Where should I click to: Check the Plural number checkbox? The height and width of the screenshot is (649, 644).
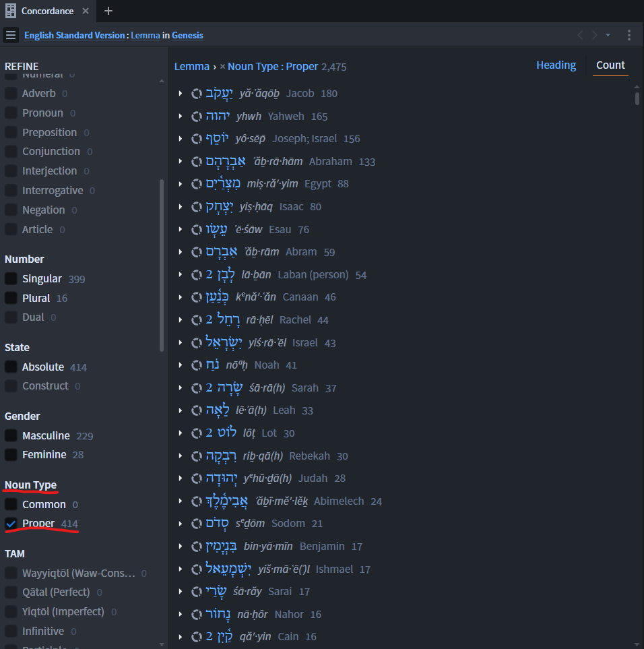click(x=11, y=298)
